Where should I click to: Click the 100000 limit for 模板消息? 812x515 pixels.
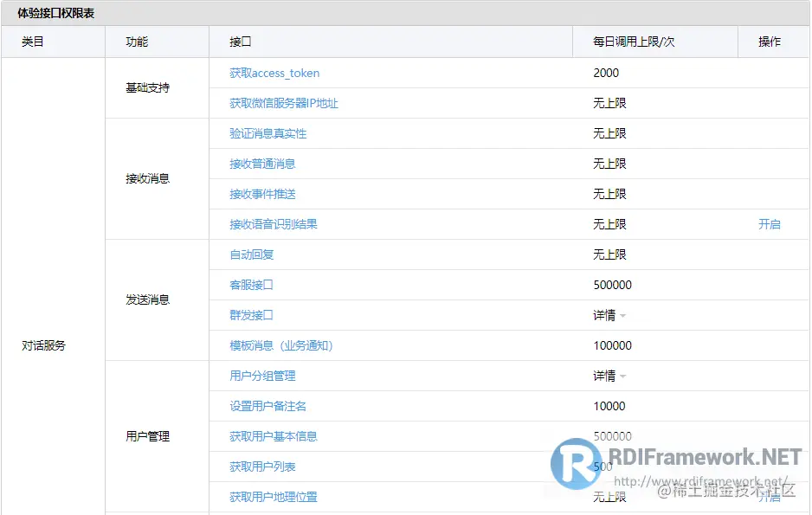point(613,345)
